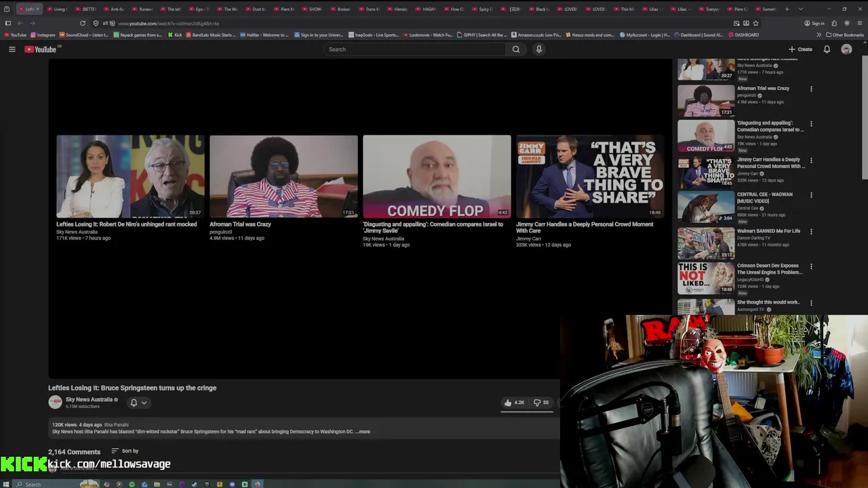Open options for sidebar Jimmy Carr video
868x488 pixels.
[x=811, y=161]
